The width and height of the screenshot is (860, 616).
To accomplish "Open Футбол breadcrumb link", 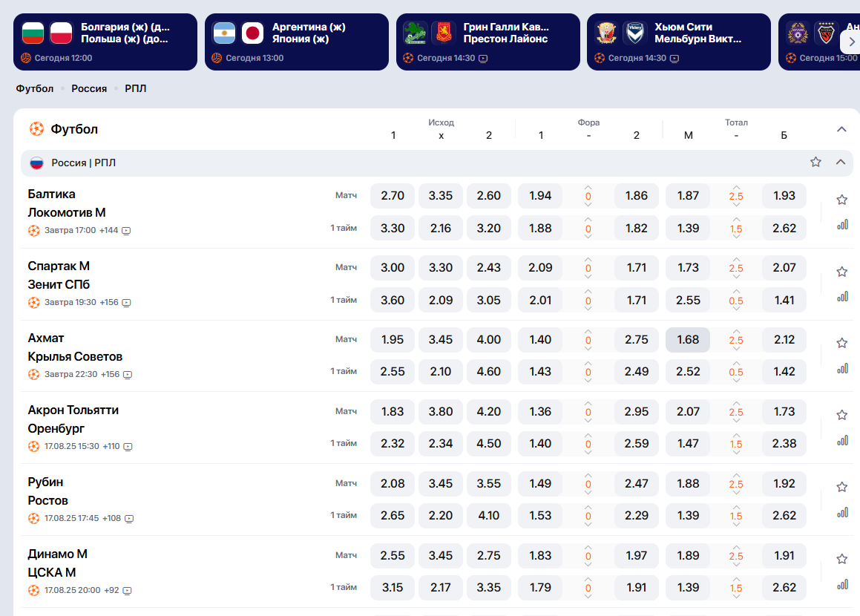I will [x=35, y=89].
